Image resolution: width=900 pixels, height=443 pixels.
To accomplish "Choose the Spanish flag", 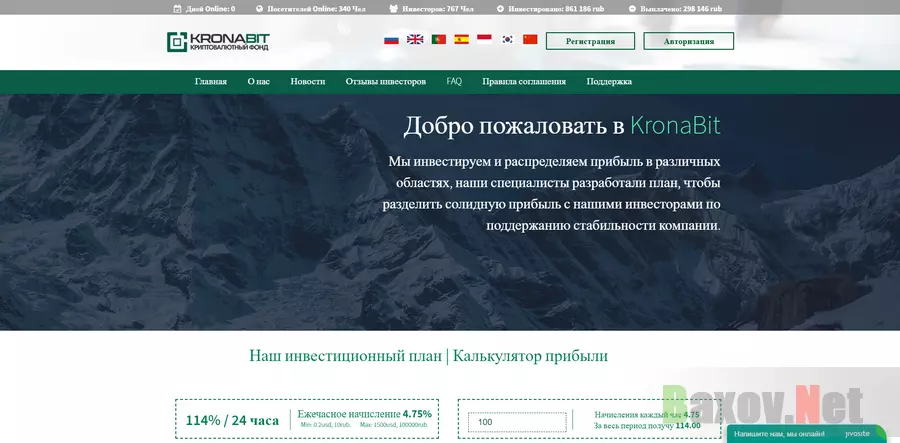I will 461,39.
